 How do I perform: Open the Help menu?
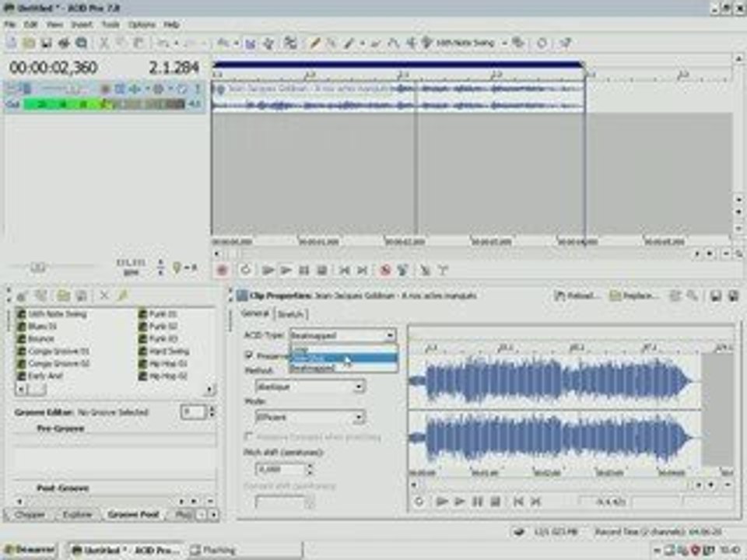point(171,24)
